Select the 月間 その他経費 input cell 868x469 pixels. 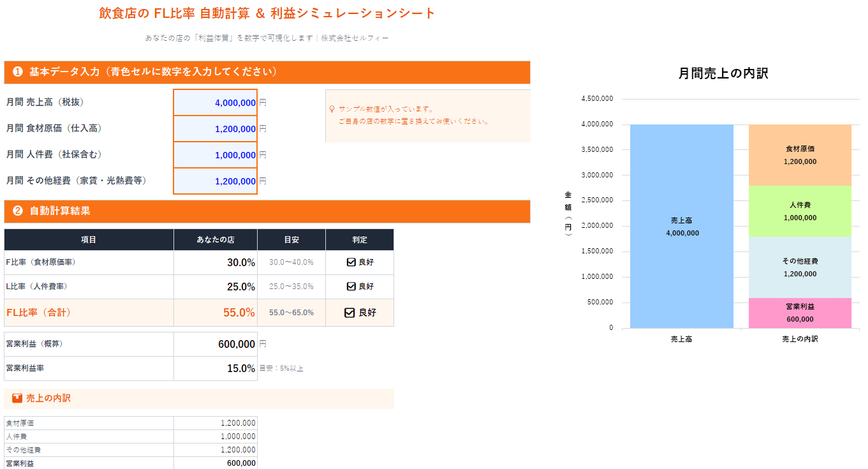coord(215,181)
